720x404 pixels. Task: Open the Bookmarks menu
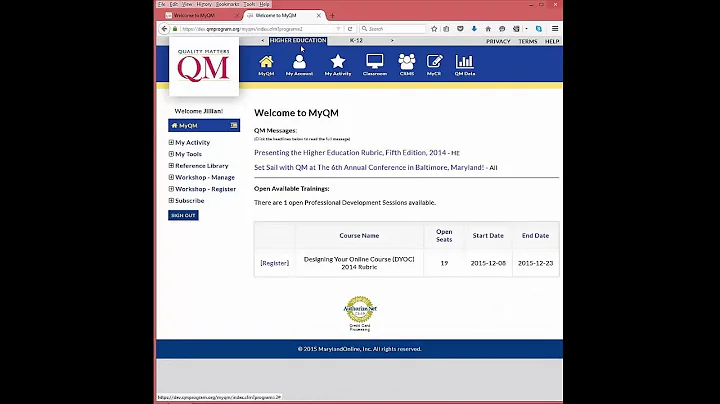point(227,4)
